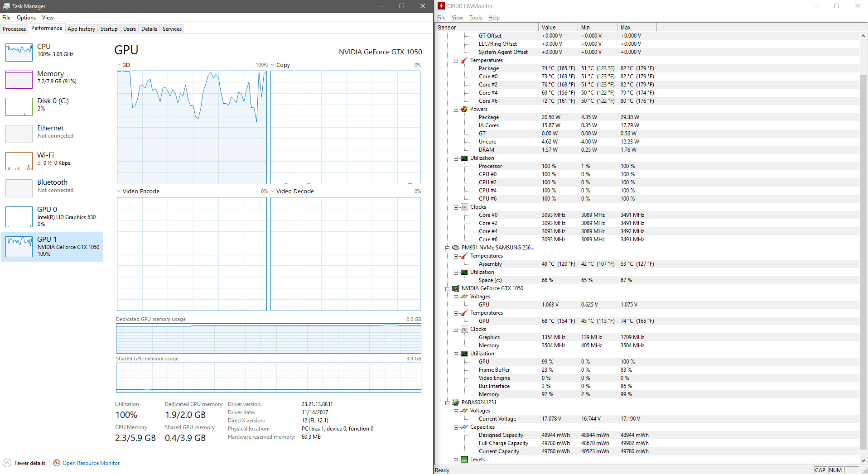The image size is (868, 474).
Task: Click the battery Capacities icon
Action: tap(464, 427)
